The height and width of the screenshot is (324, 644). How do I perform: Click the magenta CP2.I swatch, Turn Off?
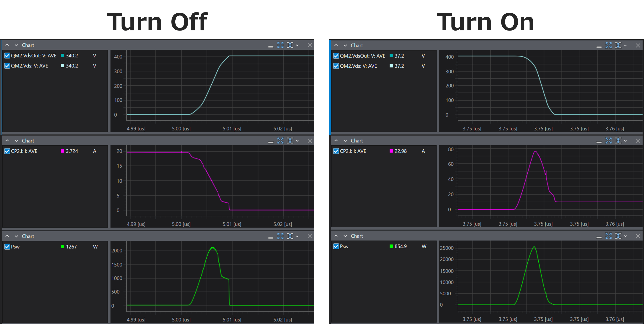click(63, 151)
